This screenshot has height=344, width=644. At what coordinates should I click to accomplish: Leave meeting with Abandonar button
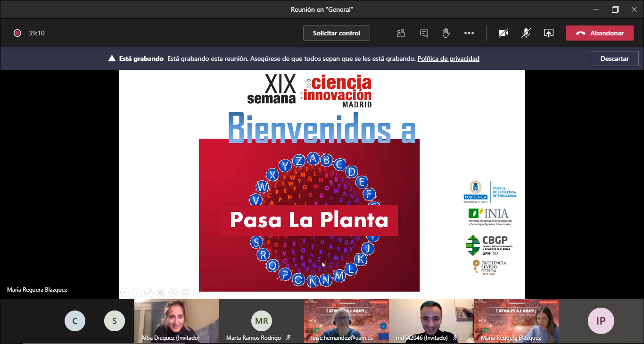coord(600,33)
